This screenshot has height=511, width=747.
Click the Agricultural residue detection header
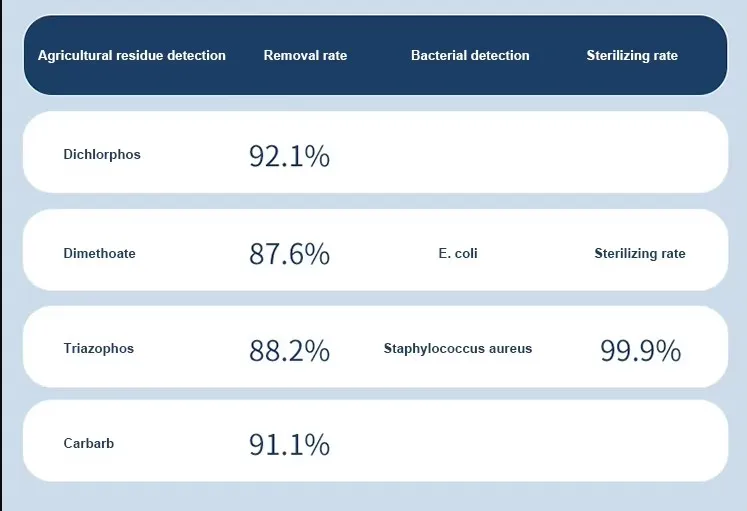tap(131, 56)
